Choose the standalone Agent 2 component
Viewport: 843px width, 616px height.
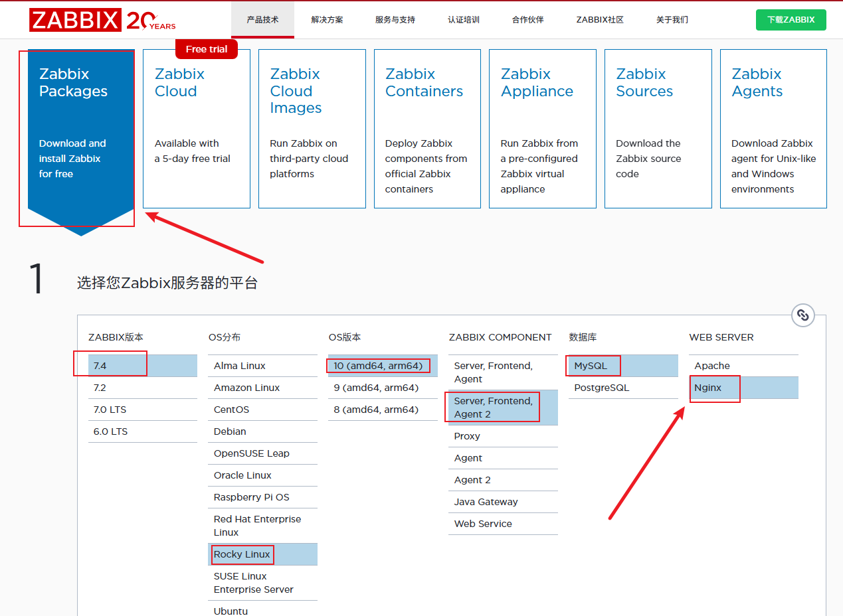click(504, 480)
